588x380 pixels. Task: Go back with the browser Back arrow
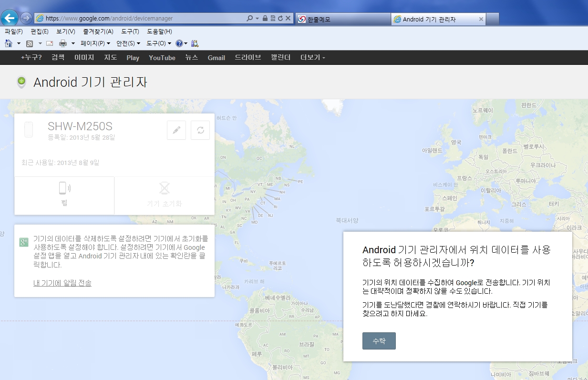click(10, 18)
